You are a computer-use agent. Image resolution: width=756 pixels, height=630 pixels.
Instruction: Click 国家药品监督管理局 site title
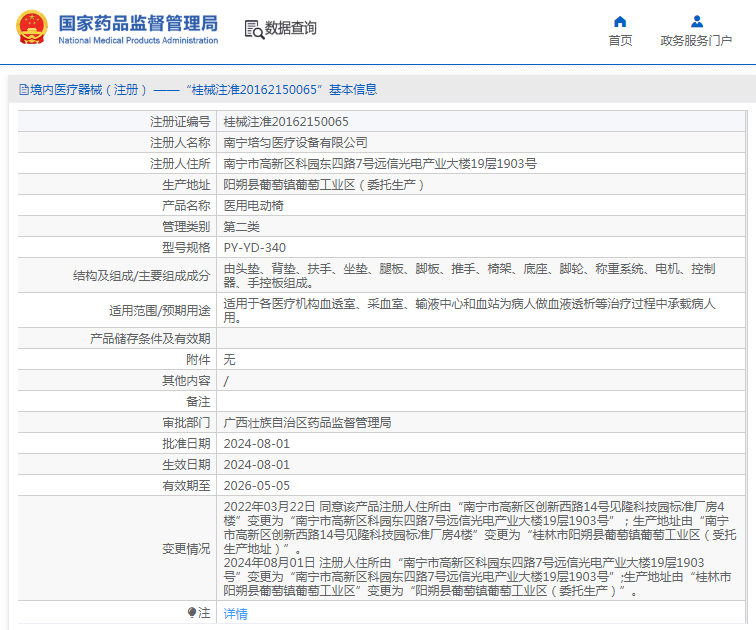(x=138, y=23)
